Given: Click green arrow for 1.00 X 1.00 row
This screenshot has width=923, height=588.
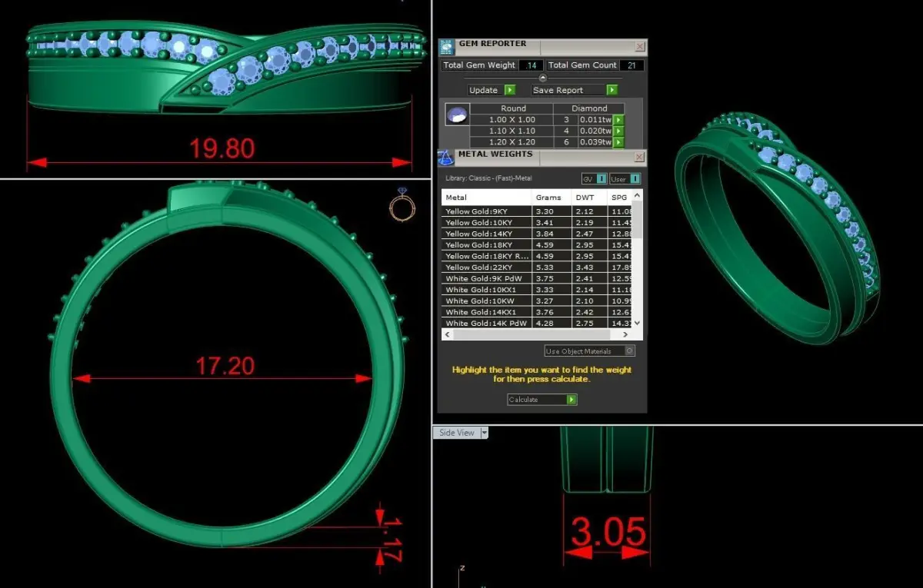Looking at the screenshot, I should click(x=618, y=120).
